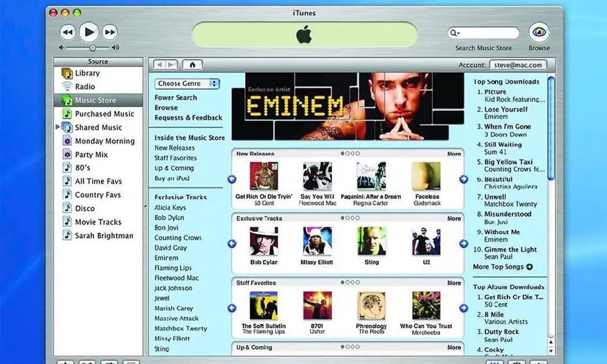Select the Library source
Viewport: 607px width, 364px height.
click(87, 73)
